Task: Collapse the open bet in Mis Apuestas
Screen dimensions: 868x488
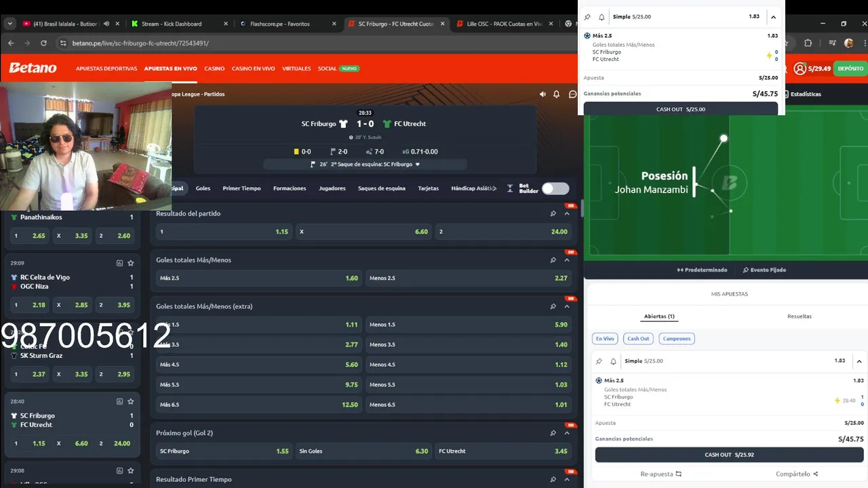Action: [x=860, y=361]
